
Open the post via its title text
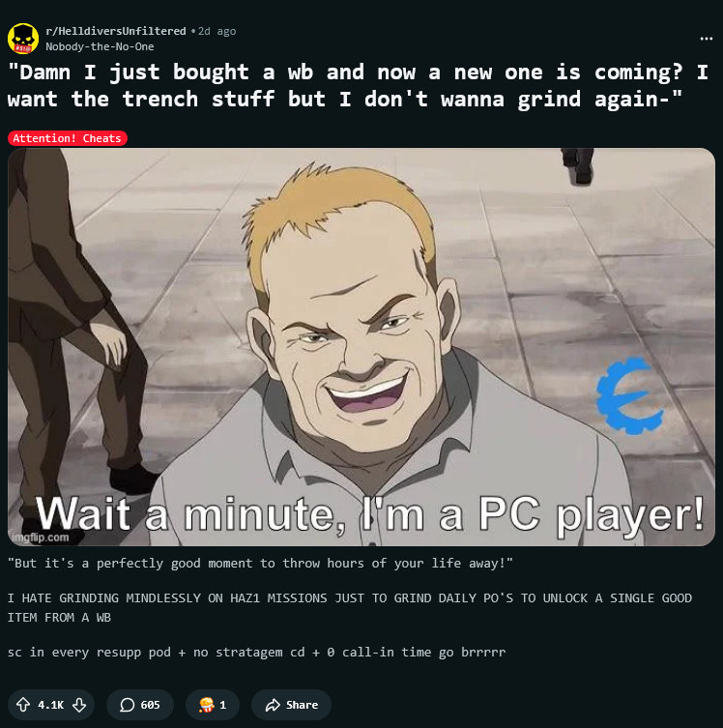click(x=358, y=85)
